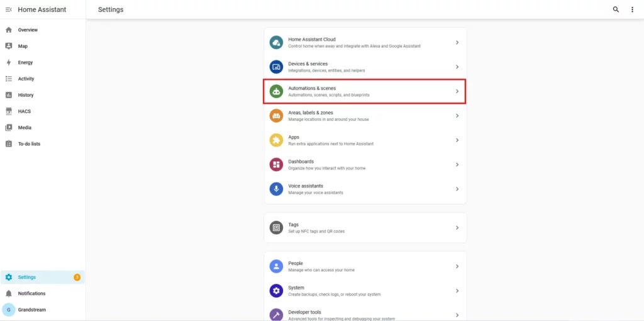
Task: Select Media in the sidebar
Action: pos(43,127)
